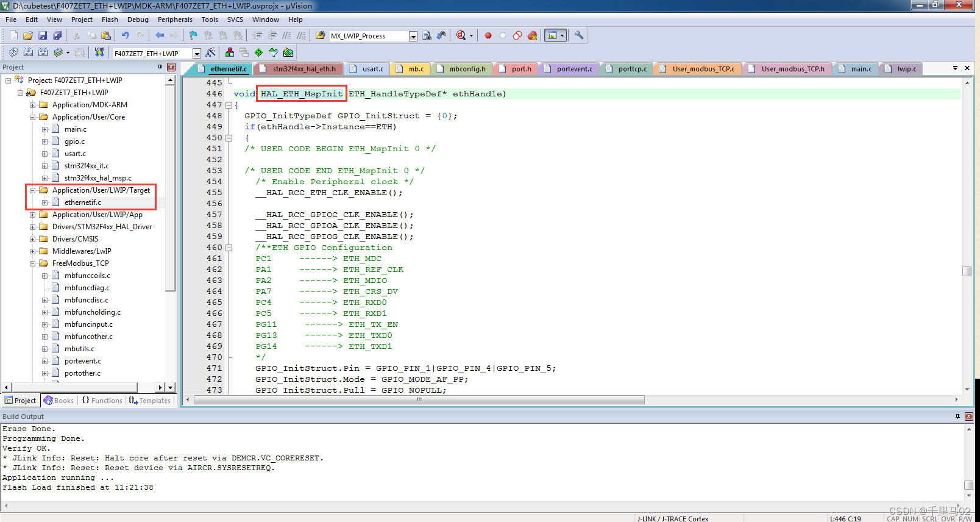Click the editor horizontal scrollbar thumb
Viewport: 980px width, 522px height.
click(x=419, y=400)
